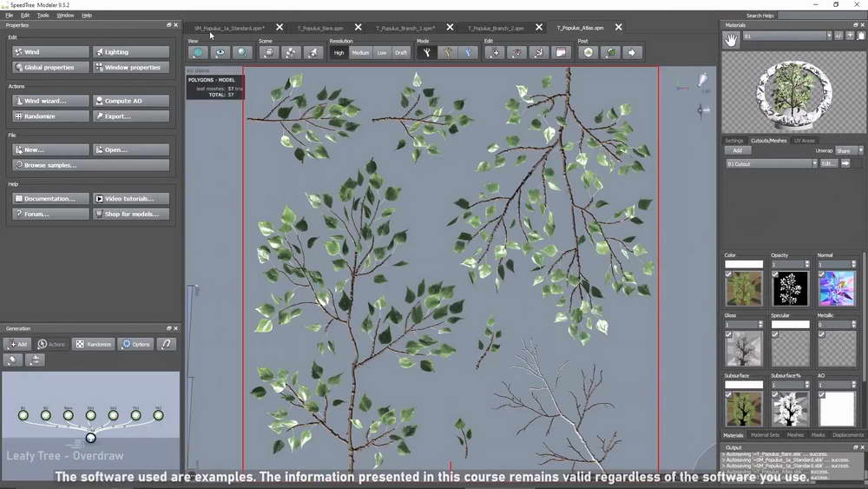Click the eye icon in View group
The height and width of the screenshot is (489, 868).
click(220, 53)
